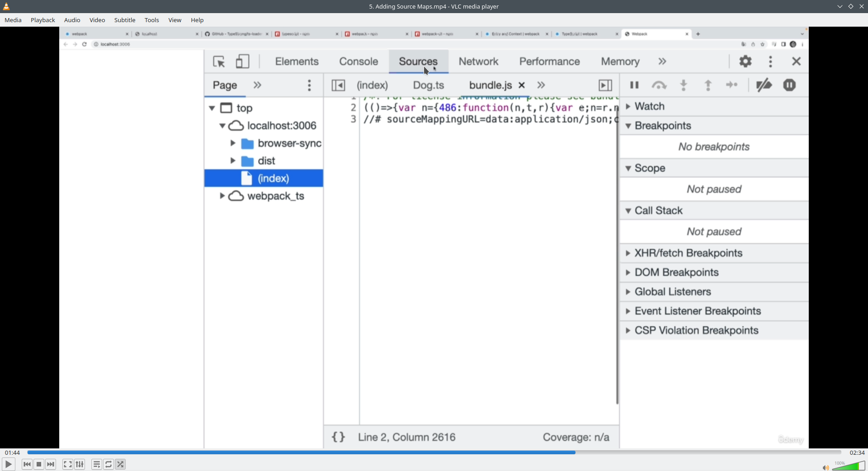Seek on the VLC progress bar
This screenshot has width=868, height=471.
click(434, 452)
